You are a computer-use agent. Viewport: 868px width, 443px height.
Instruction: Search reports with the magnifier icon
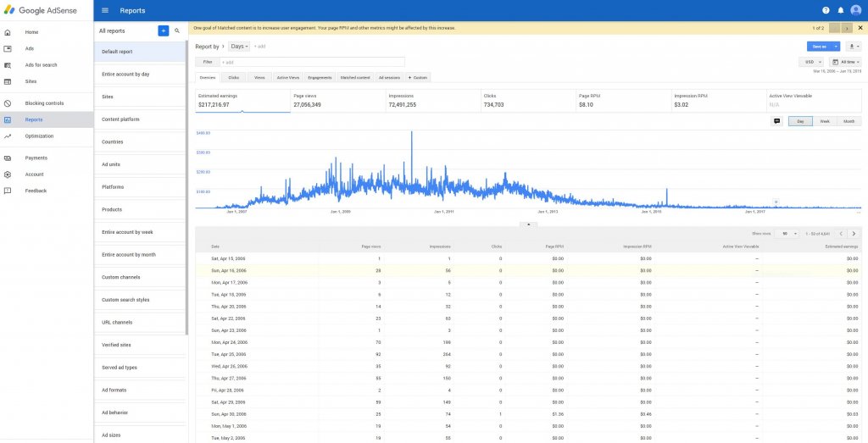pyautogui.click(x=177, y=30)
